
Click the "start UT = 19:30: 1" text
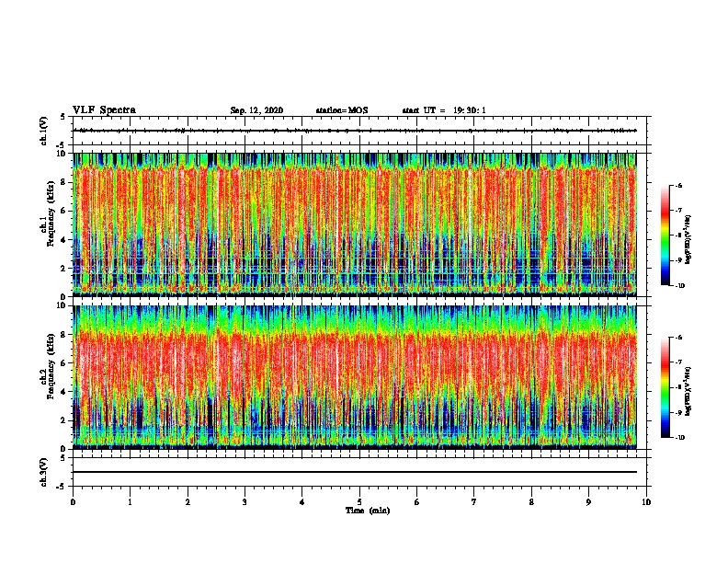[x=444, y=110]
